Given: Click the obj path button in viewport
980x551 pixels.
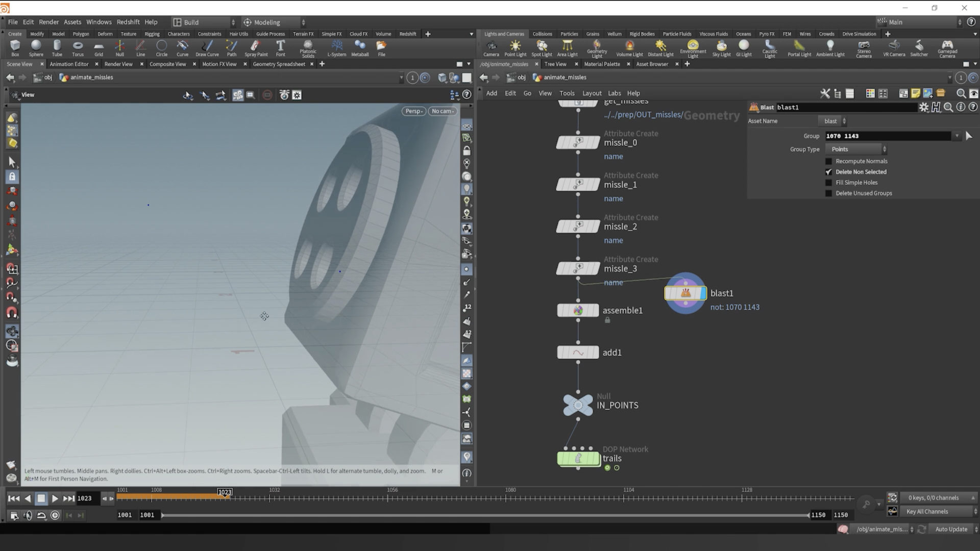Looking at the screenshot, I should click(x=43, y=78).
